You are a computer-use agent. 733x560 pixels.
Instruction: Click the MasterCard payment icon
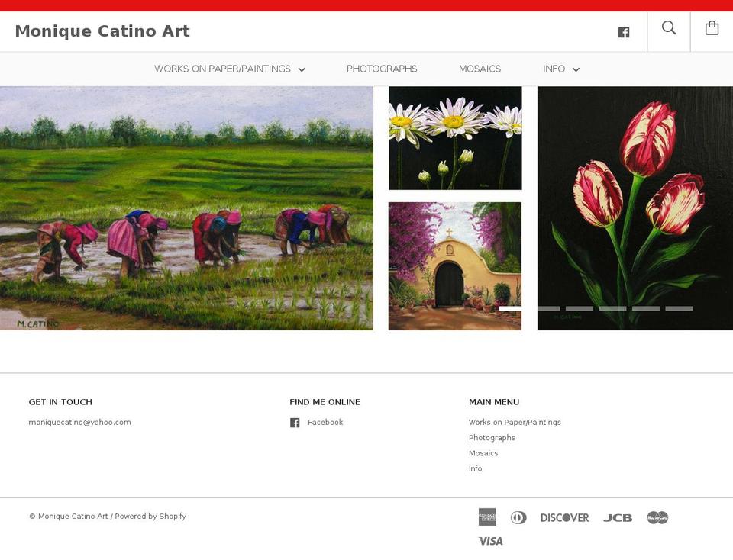tap(657, 517)
